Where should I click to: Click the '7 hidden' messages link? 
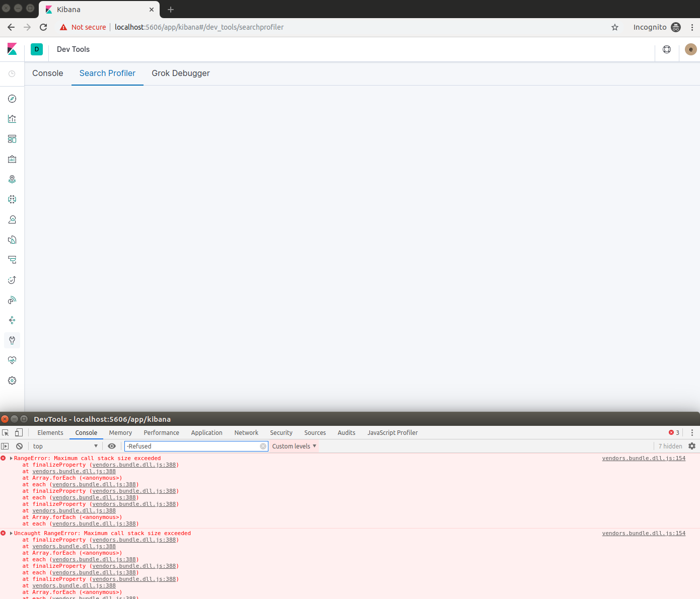point(670,446)
